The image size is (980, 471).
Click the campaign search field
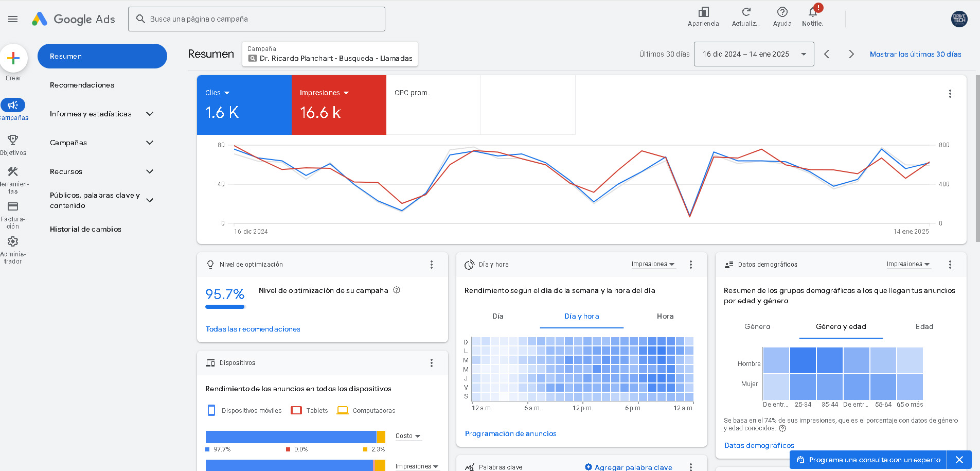257,19
